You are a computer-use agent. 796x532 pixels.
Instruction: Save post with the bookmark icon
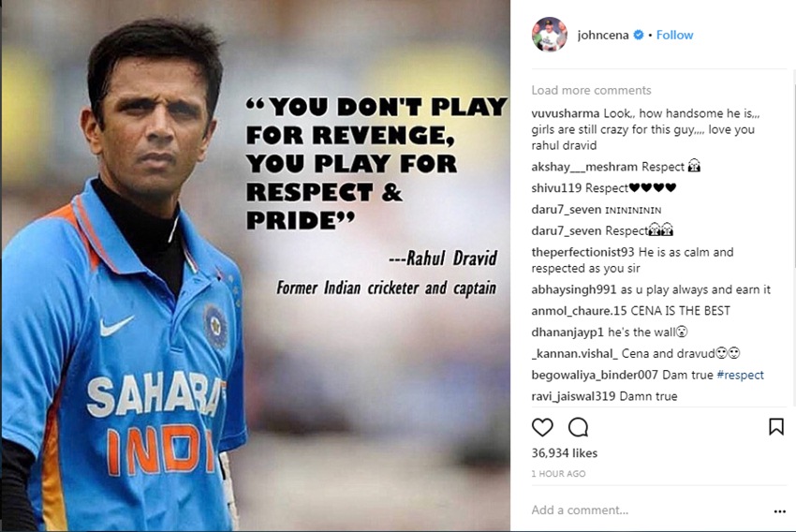pos(776,427)
